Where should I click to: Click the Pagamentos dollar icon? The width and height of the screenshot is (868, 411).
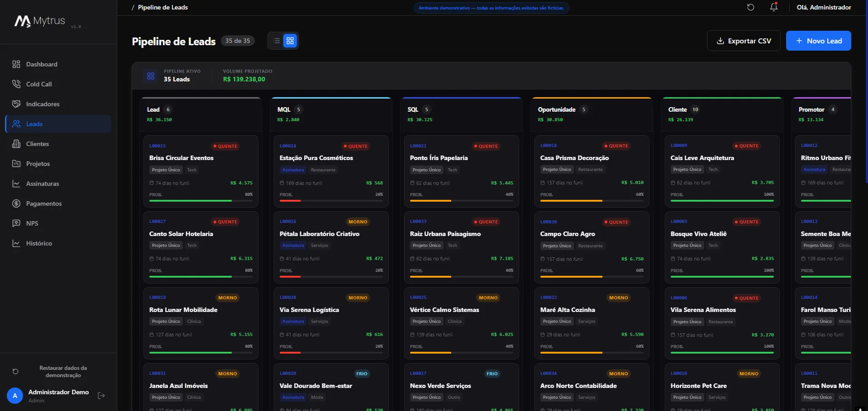[x=16, y=203]
